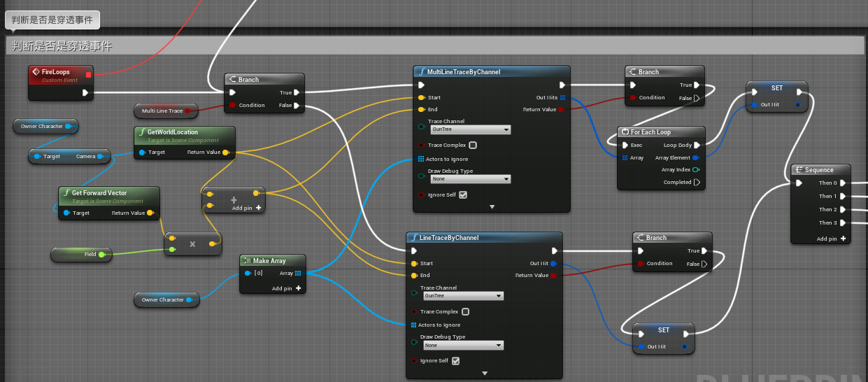The height and width of the screenshot is (382, 868).
Task: Select the Field variable node
Action: click(x=81, y=255)
